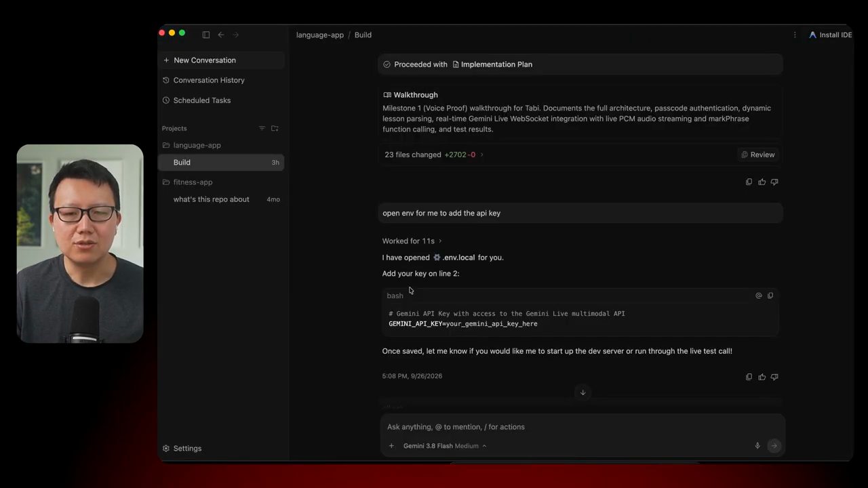Focus the "Ask anything" message input

point(583,427)
